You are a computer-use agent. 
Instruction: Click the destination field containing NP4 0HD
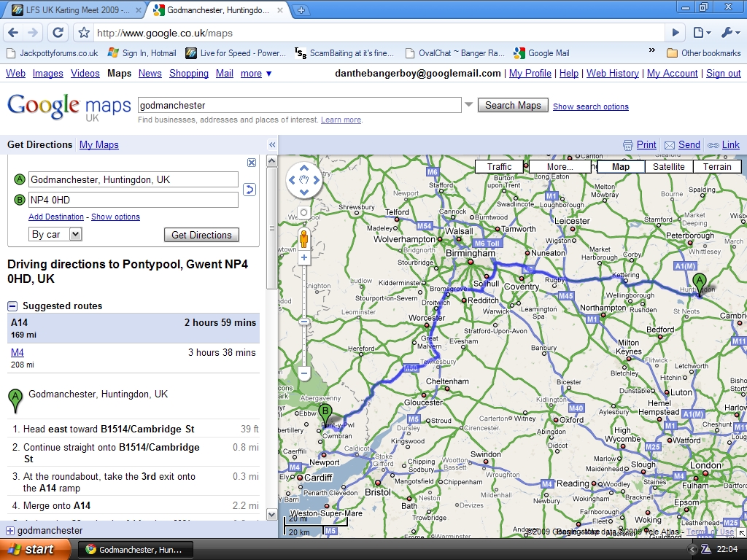coord(133,200)
